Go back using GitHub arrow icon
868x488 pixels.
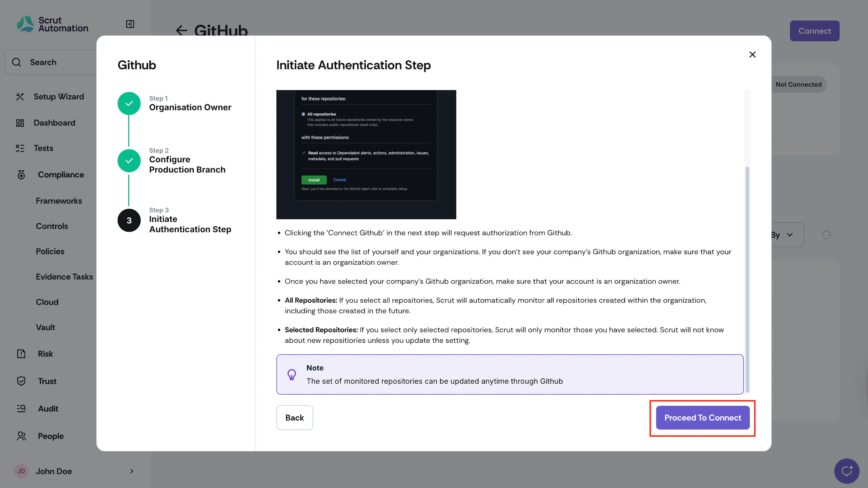coord(181,30)
